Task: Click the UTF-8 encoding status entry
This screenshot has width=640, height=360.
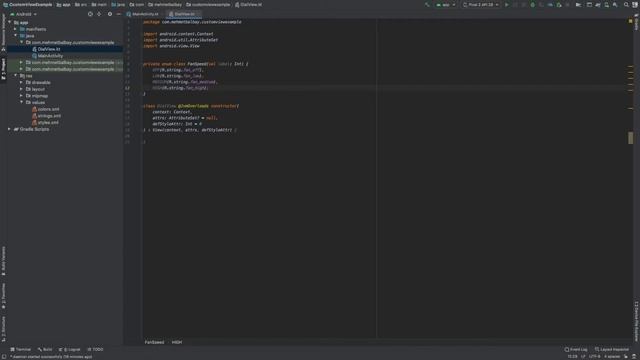Action: click(594, 357)
